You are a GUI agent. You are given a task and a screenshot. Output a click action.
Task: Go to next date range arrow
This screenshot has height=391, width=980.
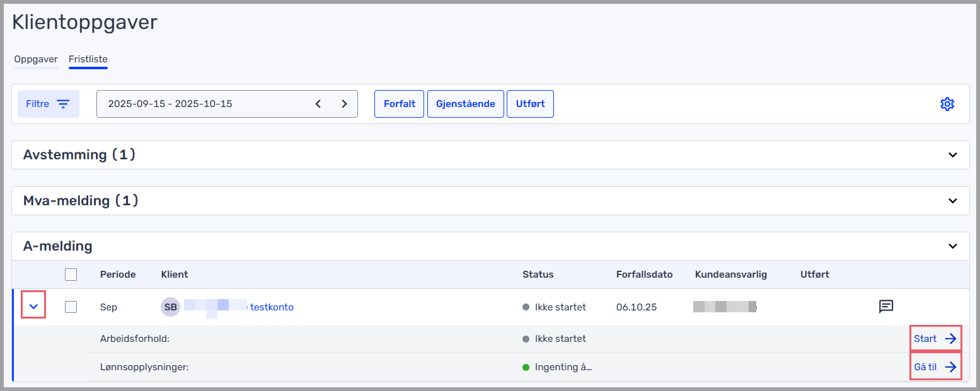point(344,104)
